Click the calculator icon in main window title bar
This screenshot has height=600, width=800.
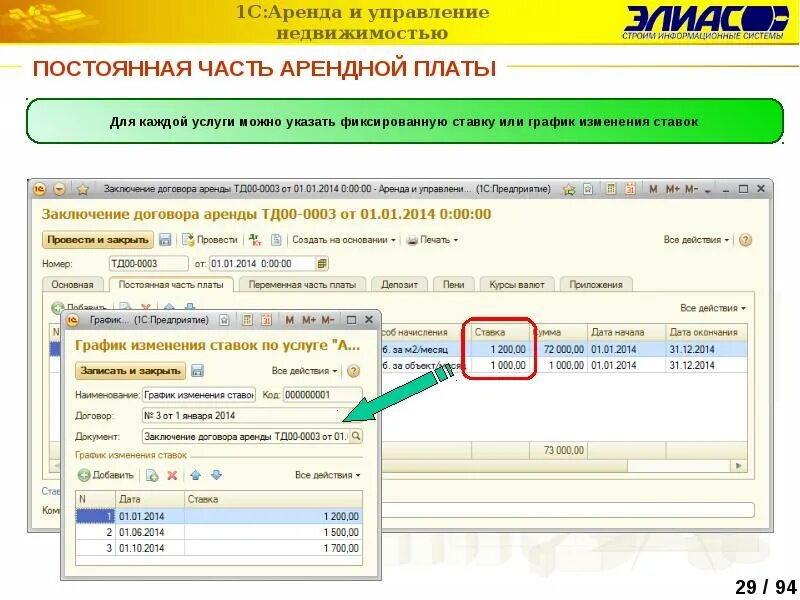(x=611, y=189)
